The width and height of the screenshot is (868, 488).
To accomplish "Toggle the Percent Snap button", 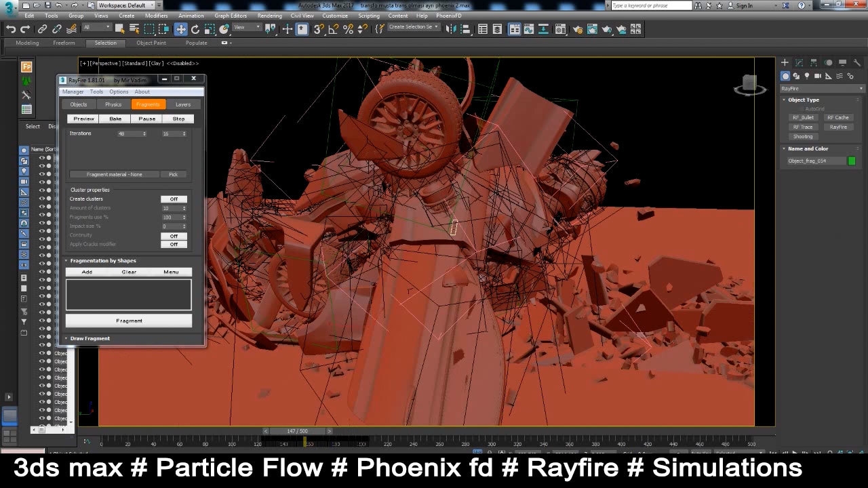I will click(x=348, y=29).
